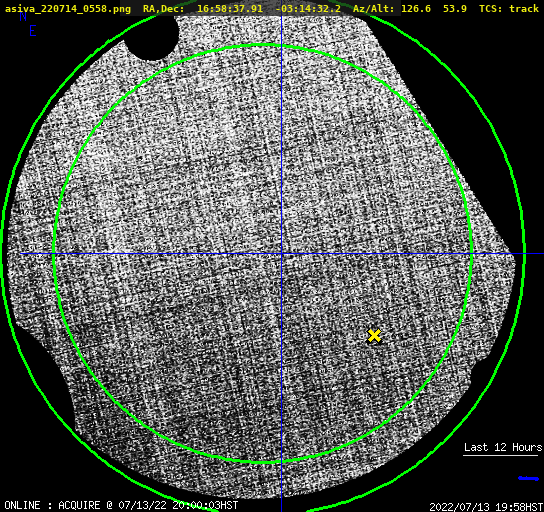Viewport: 544px width, 512px height.
Task: Click the 2022/07/13 19:58HST timestamp
Action: 486,507
